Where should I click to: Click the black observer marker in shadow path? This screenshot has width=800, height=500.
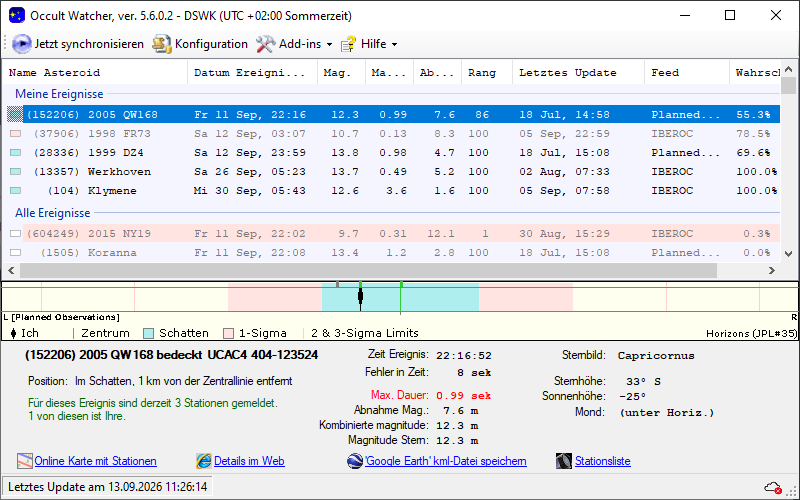[x=360, y=296]
